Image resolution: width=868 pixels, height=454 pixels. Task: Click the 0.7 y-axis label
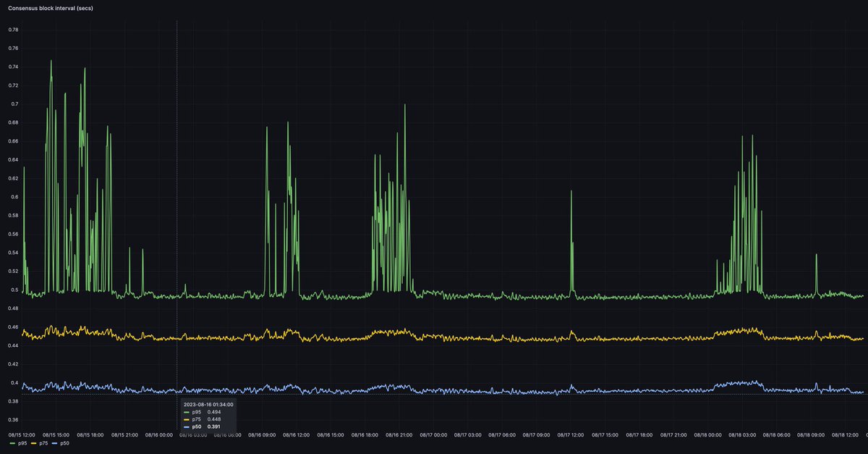tap(14, 104)
